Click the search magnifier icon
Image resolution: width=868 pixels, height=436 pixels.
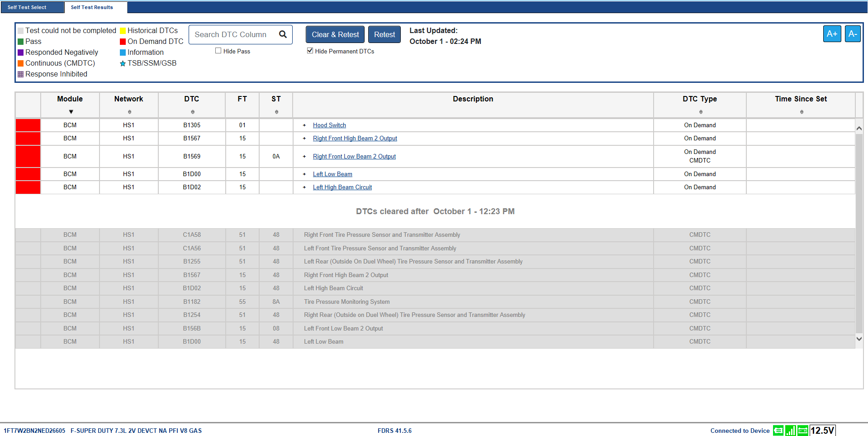pyautogui.click(x=283, y=34)
